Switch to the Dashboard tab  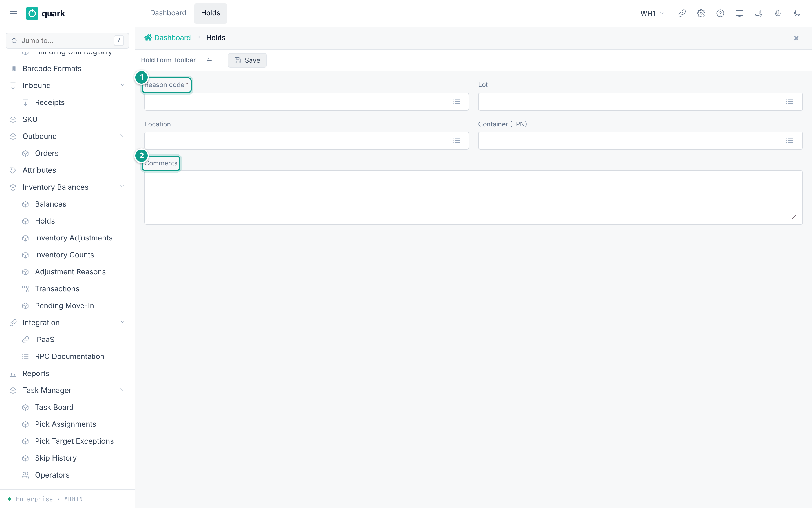pos(168,13)
